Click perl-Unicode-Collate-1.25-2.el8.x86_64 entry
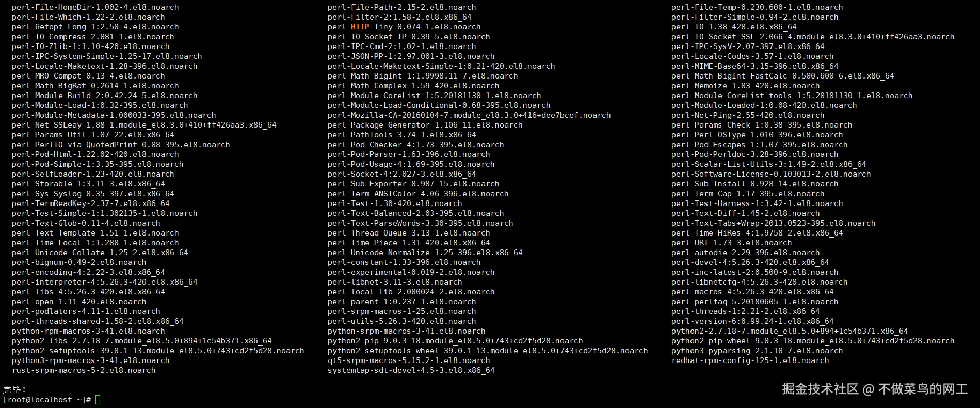This screenshot has width=980, height=408. pos(100,253)
